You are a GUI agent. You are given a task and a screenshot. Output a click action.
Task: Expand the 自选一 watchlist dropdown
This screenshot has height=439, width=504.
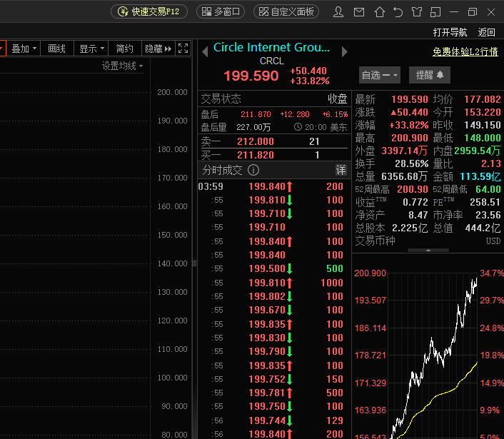(379, 75)
